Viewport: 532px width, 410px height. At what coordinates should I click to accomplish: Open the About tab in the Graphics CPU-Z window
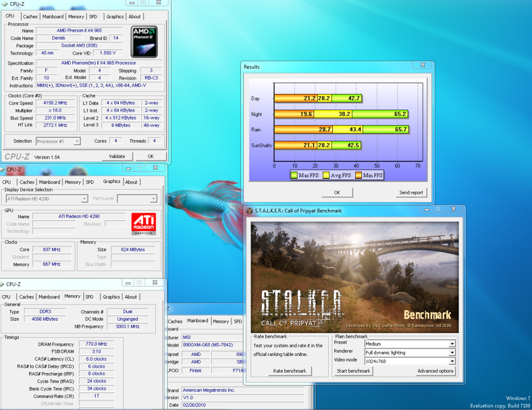pyautogui.click(x=132, y=182)
